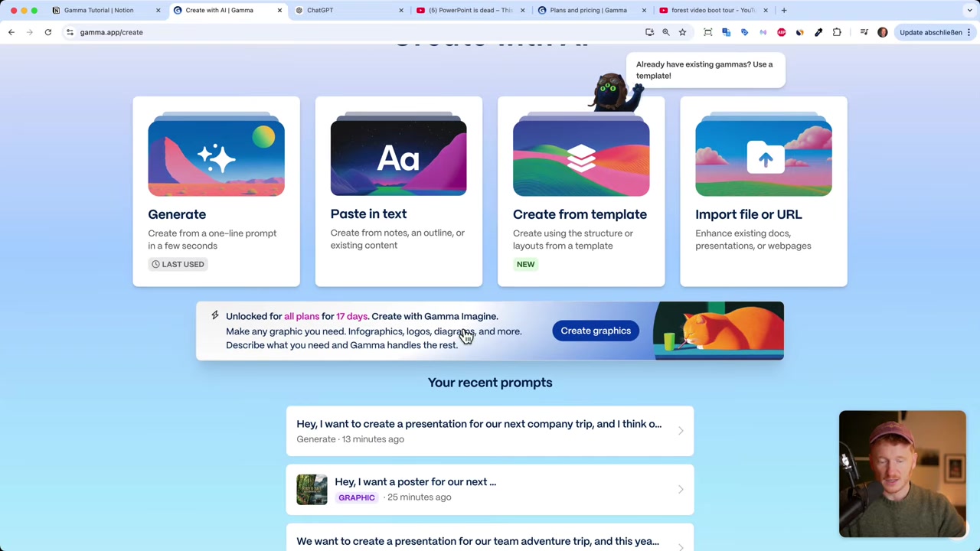The height and width of the screenshot is (551, 980).
Task: Expand chevron on poster prompt row
Action: [x=681, y=489]
